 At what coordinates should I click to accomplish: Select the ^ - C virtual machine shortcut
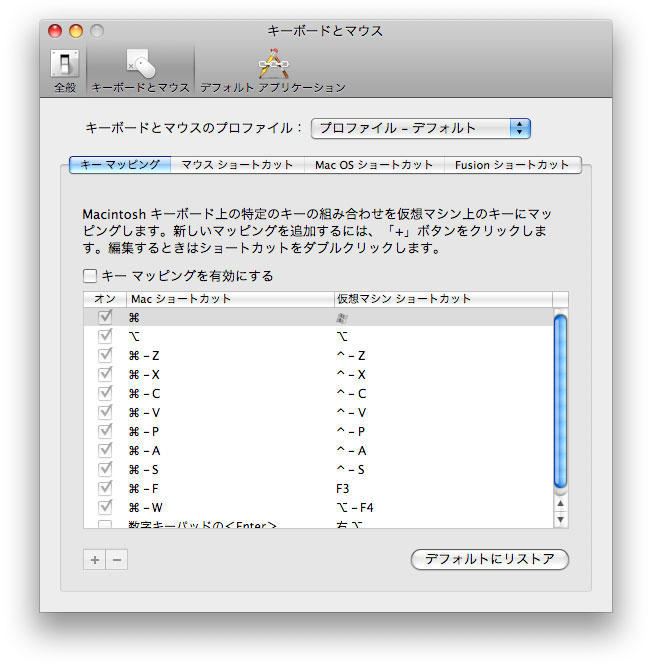click(351, 393)
